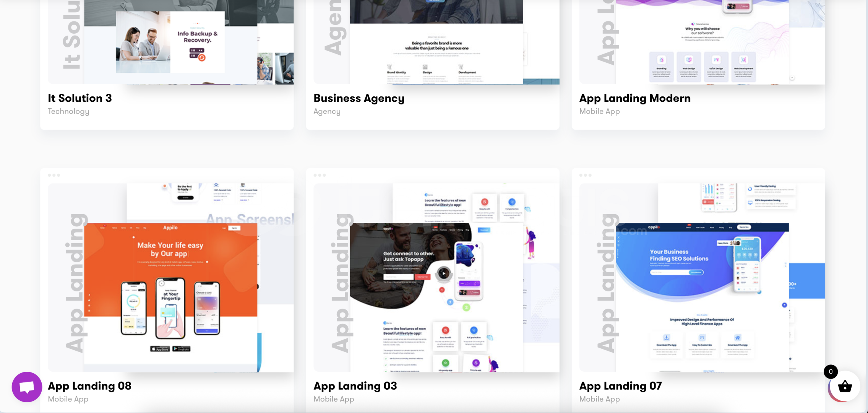Open the Business Agency template title

(x=359, y=98)
